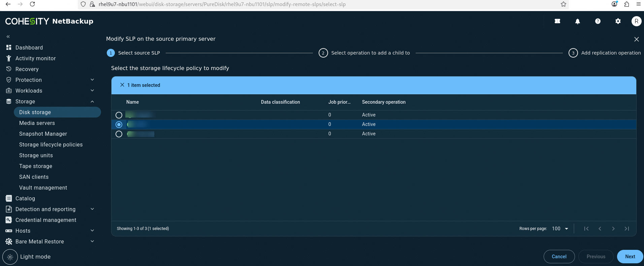644x266 pixels.
Task: Click the Previous button
Action: (x=596, y=257)
